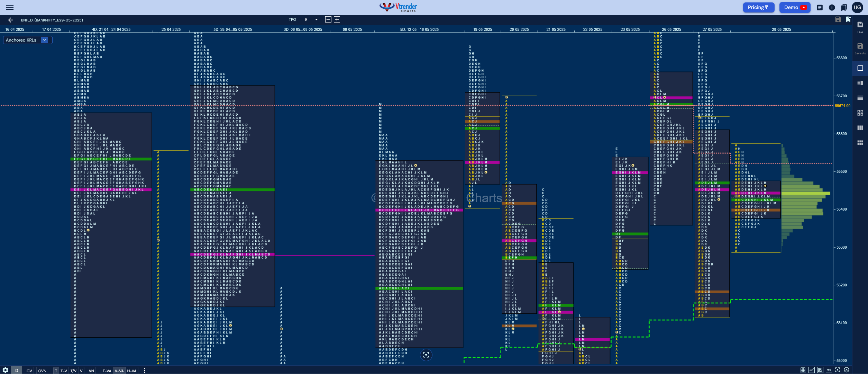Toggle the GVN display option

42,371
